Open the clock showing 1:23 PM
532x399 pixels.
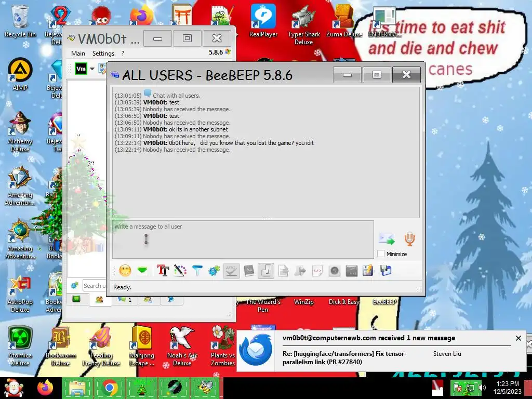click(x=507, y=388)
